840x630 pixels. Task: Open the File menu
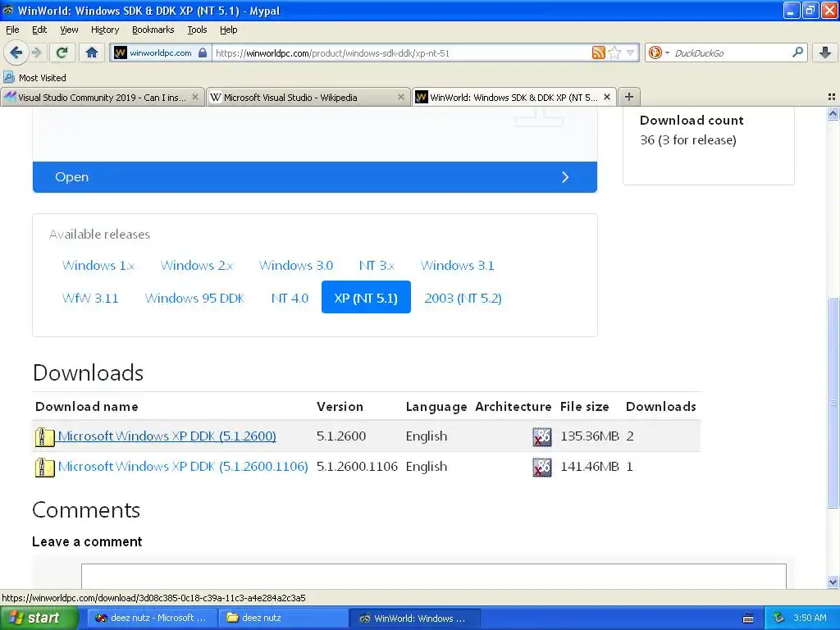[12, 30]
